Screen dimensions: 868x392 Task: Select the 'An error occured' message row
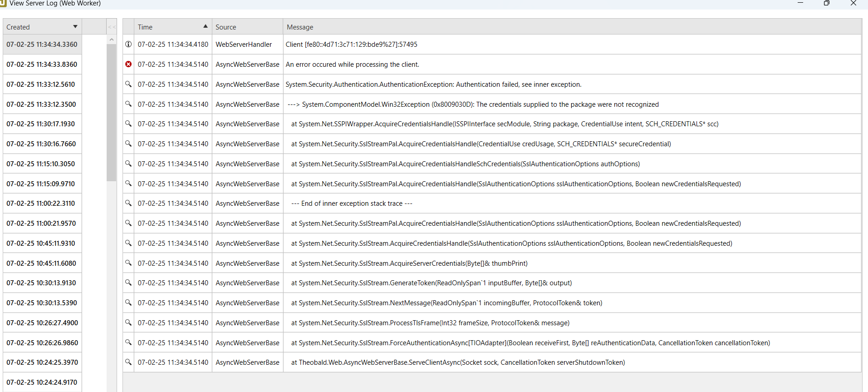click(x=352, y=65)
